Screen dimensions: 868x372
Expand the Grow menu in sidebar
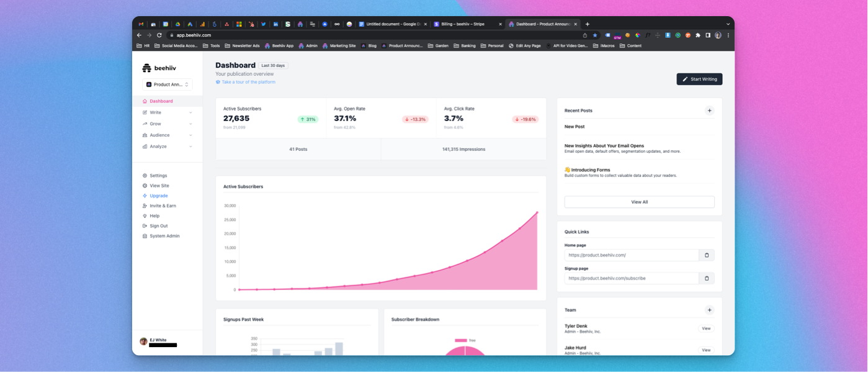168,124
